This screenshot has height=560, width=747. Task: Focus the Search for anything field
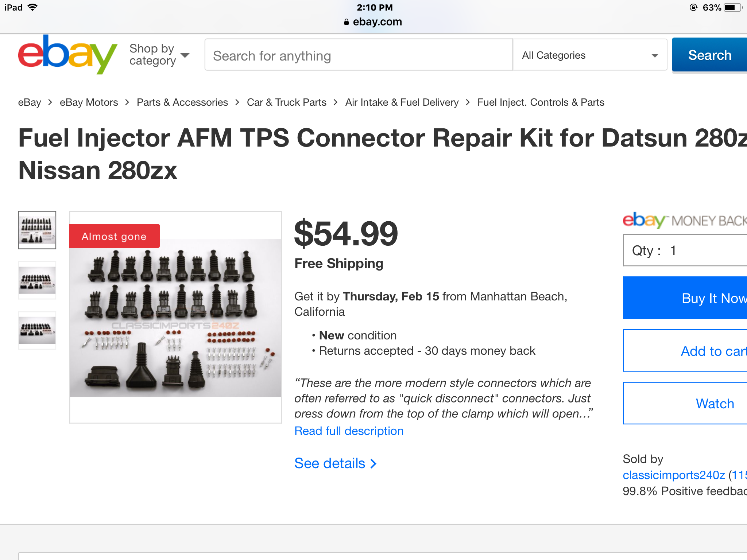(359, 55)
